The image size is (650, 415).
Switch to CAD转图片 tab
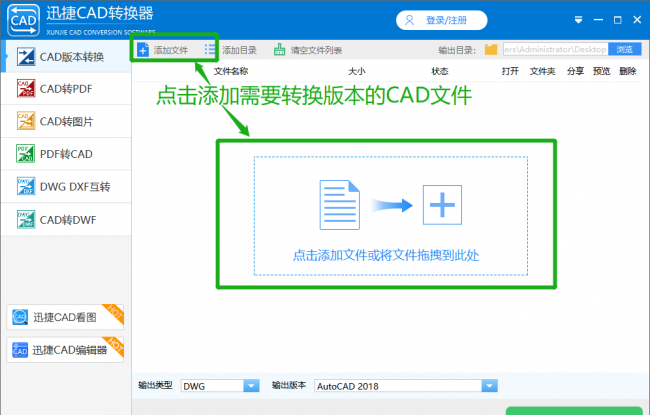click(66, 121)
